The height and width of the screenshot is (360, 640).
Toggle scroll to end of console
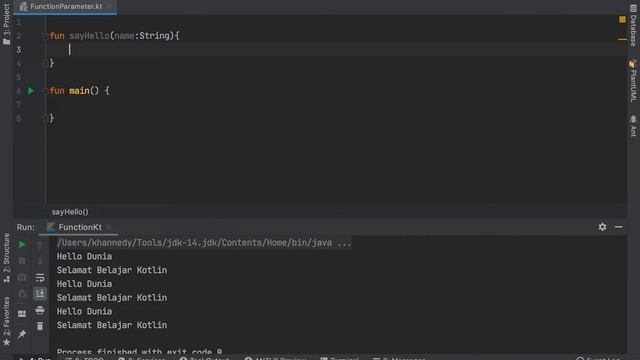(x=40, y=294)
